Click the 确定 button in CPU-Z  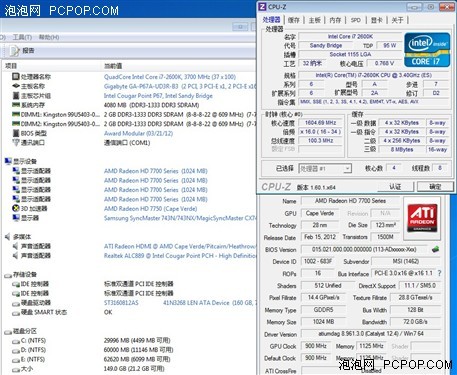coord(435,187)
